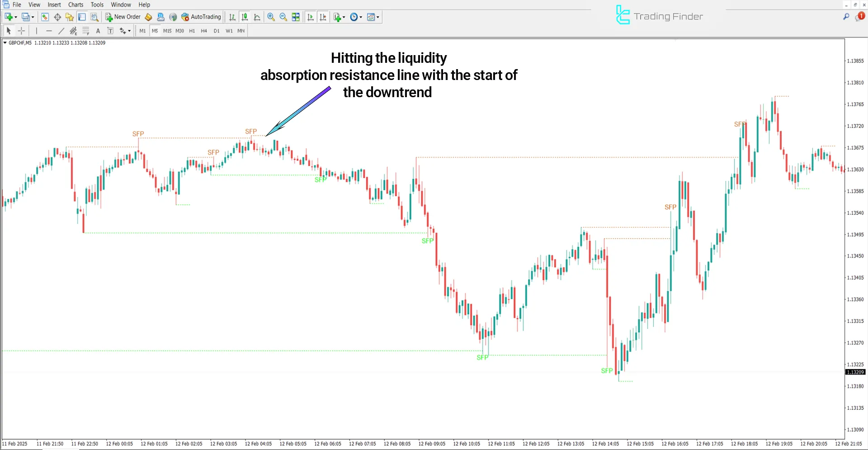Viewport: 868px width, 450px height.
Task: Select the Text label tool
Action: (x=110, y=30)
